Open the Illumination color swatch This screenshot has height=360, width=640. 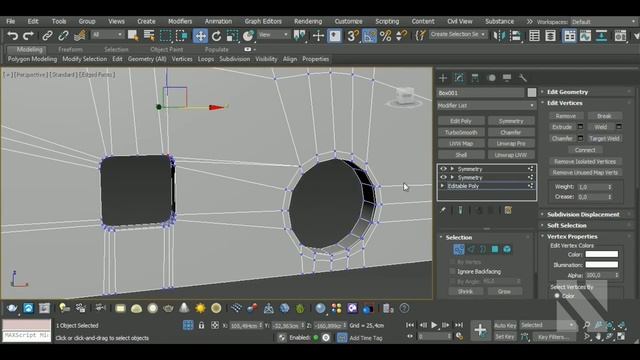pyautogui.click(x=601, y=264)
